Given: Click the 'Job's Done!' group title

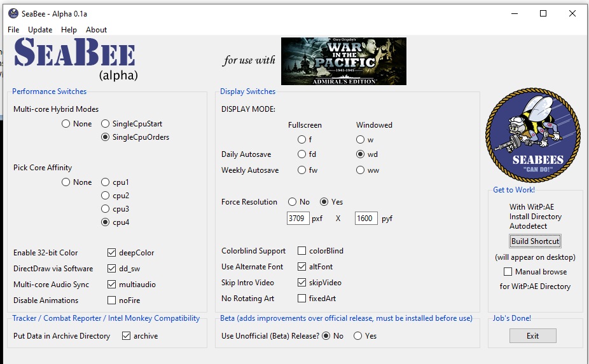Looking at the screenshot, I should [511, 318].
